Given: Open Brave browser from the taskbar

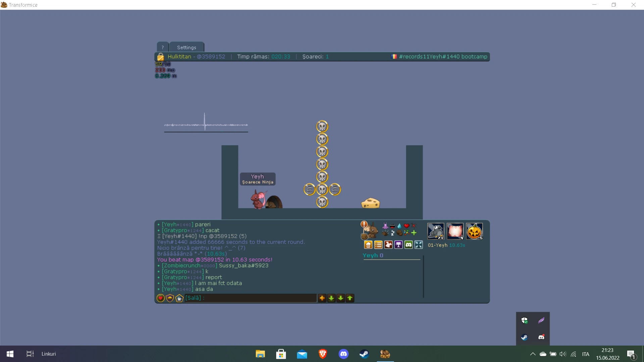Looking at the screenshot, I should [x=323, y=354].
